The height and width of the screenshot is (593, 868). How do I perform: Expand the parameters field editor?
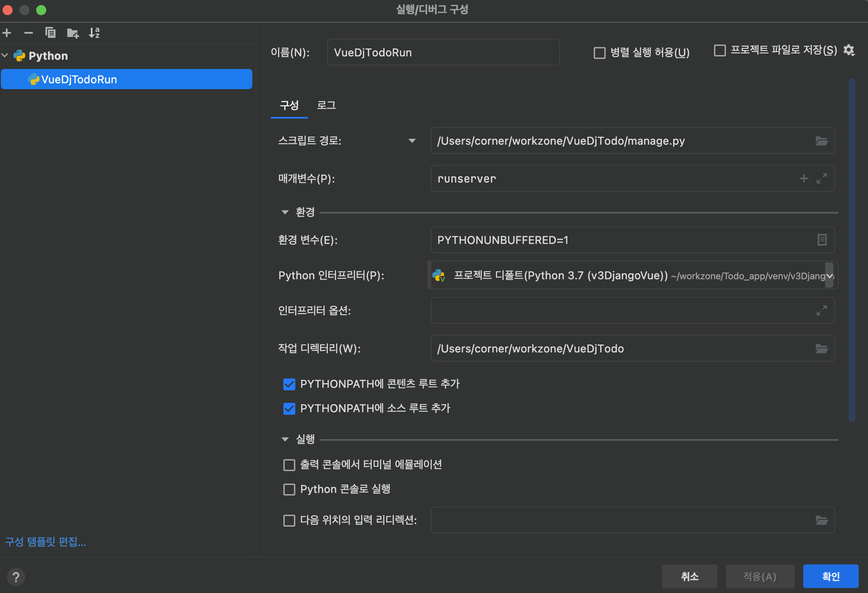pyautogui.click(x=821, y=179)
